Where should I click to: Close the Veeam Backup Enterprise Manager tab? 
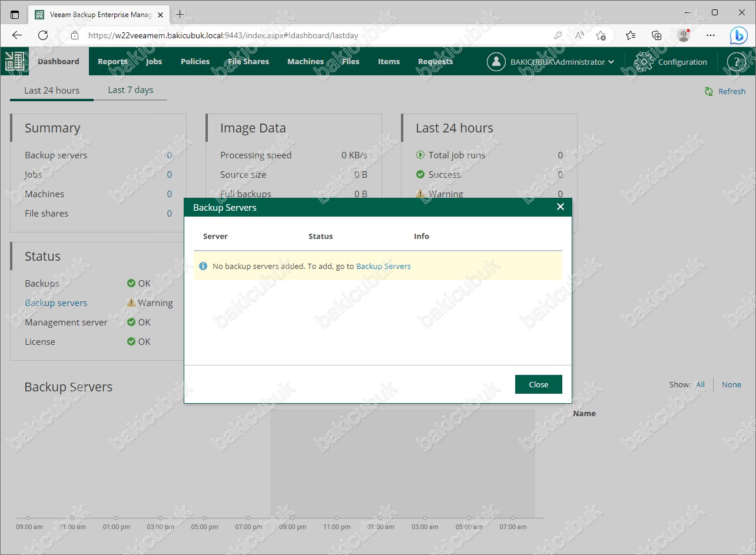(x=160, y=15)
